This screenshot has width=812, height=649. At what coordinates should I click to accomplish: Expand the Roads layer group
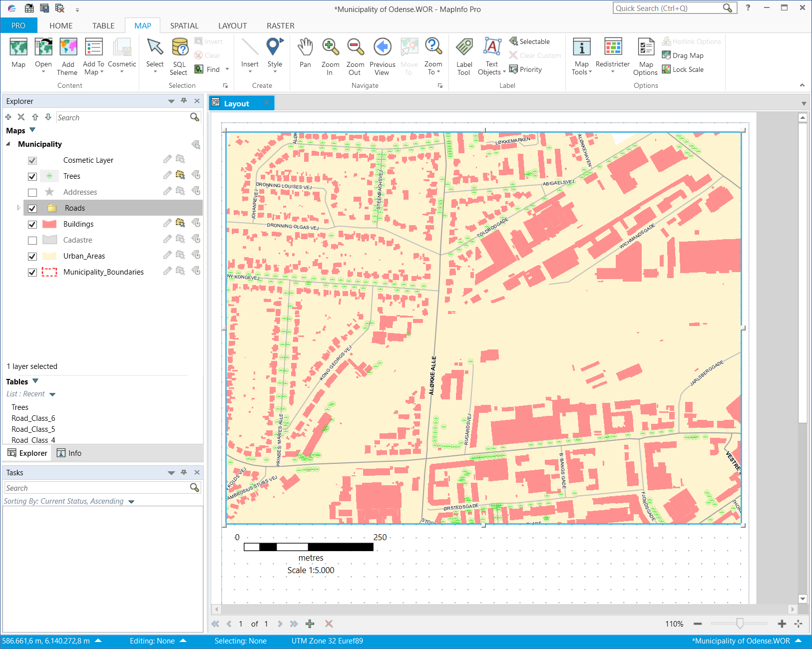pyautogui.click(x=19, y=208)
